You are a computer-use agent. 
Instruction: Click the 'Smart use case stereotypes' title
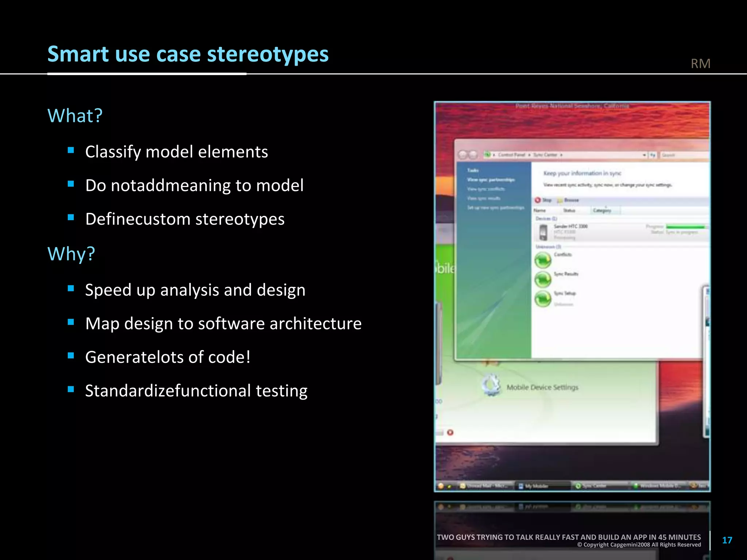click(188, 54)
